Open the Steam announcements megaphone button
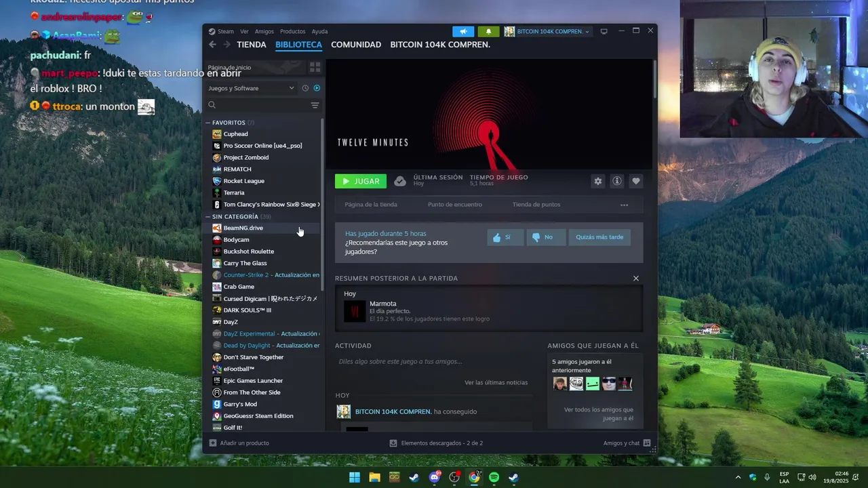868x488 pixels. click(x=463, y=31)
